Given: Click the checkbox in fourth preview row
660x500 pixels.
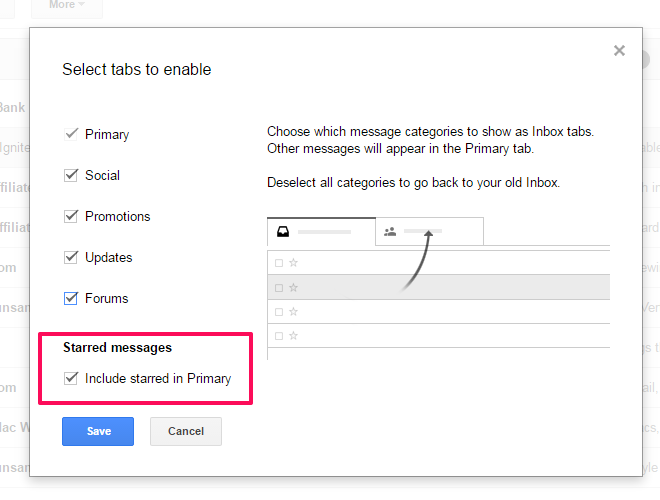Looking at the screenshot, I should [279, 336].
